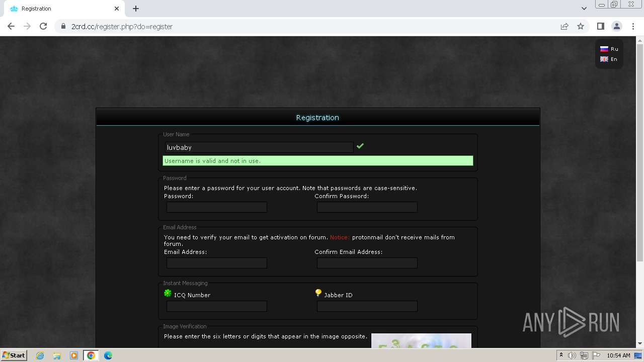Focus the Confirm Password field
Viewport: 644px width, 362px height.
point(367,207)
